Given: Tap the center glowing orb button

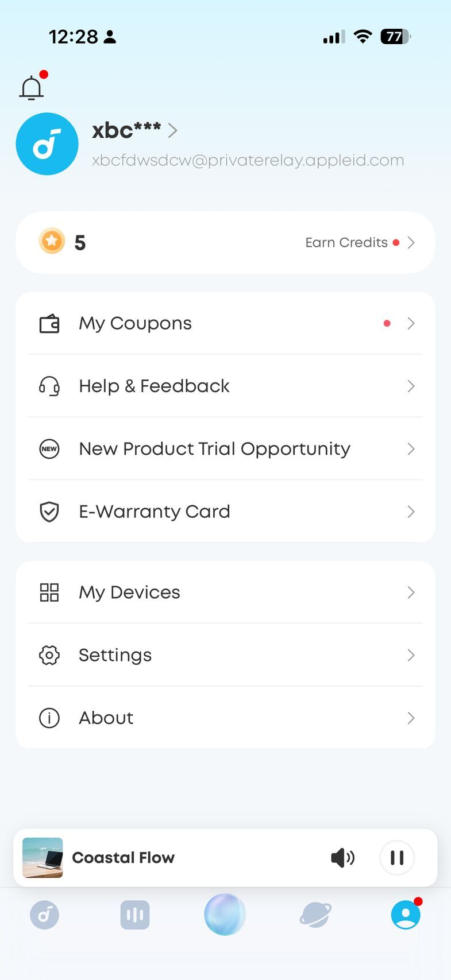Looking at the screenshot, I should [x=225, y=914].
